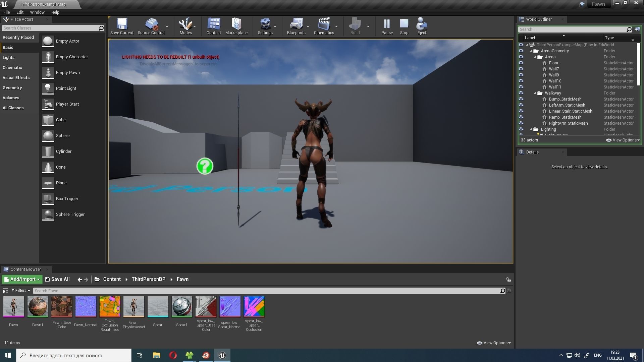
Task: Toggle visibility of the Floor actor
Action: 521,63
